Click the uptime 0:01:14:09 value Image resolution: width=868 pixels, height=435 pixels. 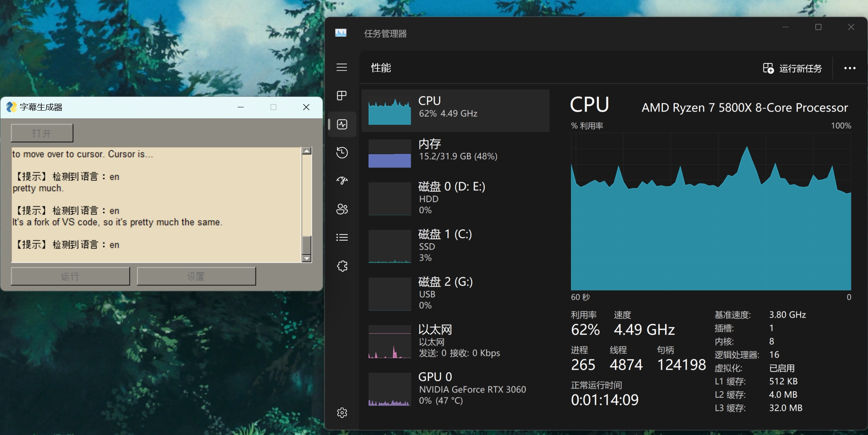pos(604,400)
